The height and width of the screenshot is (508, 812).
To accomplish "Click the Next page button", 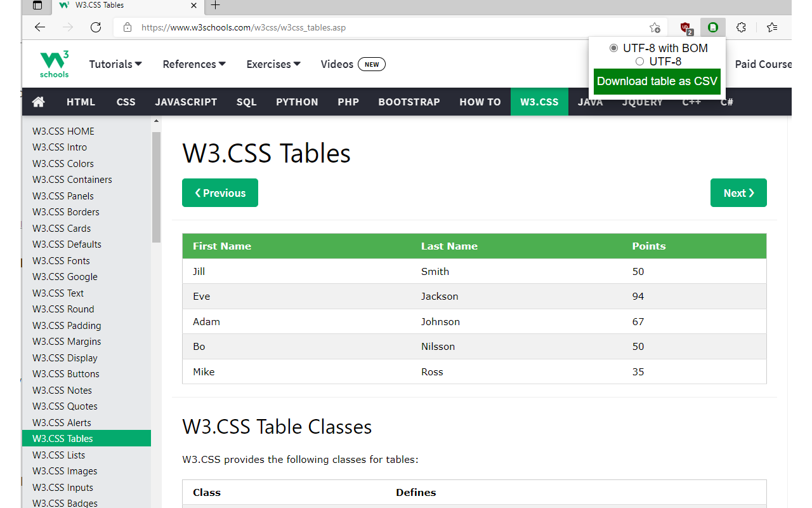I will (x=738, y=193).
